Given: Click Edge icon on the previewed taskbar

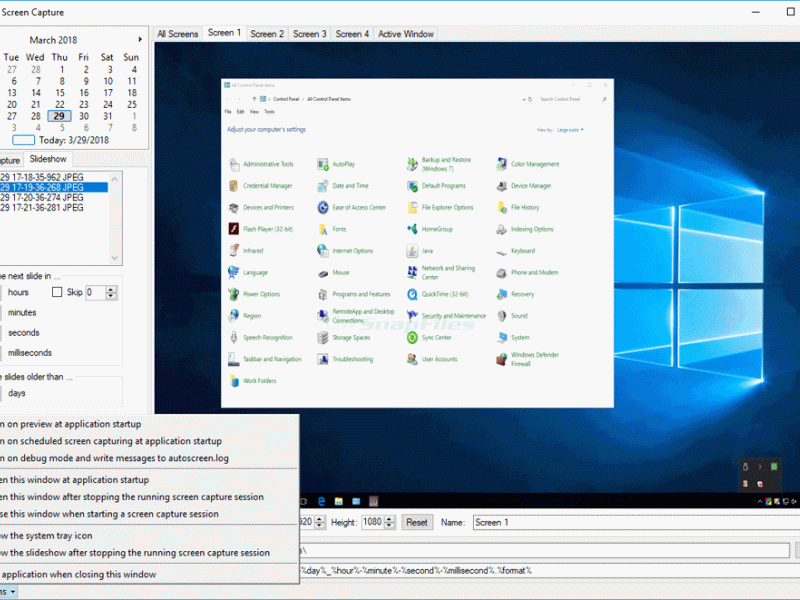Looking at the screenshot, I should pyautogui.click(x=321, y=502).
